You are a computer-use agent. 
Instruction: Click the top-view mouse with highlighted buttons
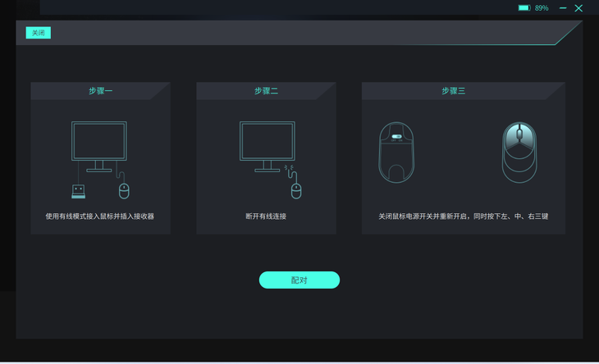click(519, 152)
